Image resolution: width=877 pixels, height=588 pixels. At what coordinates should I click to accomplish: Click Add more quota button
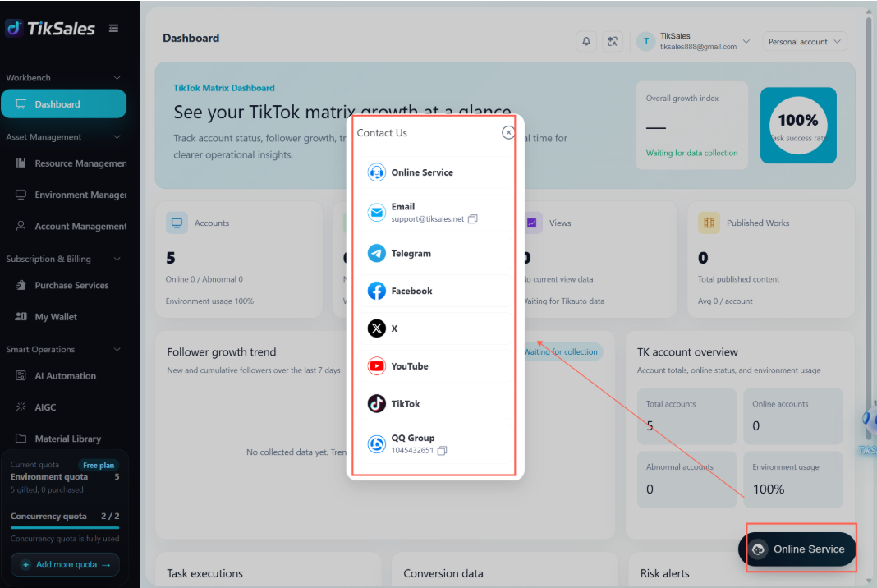click(66, 564)
